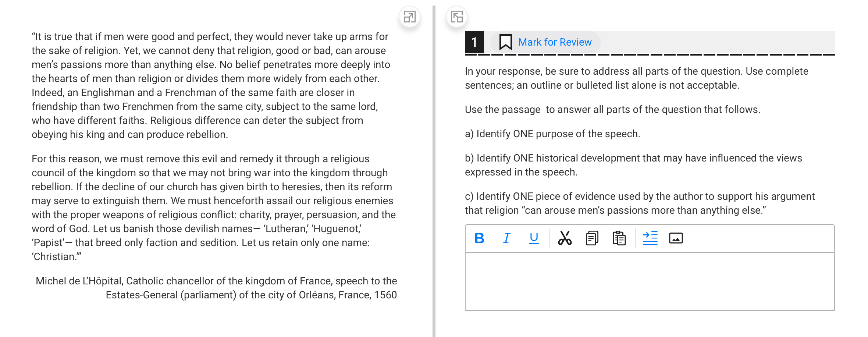
Task: Insert an image with picture icon
Action: (x=676, y=238)
